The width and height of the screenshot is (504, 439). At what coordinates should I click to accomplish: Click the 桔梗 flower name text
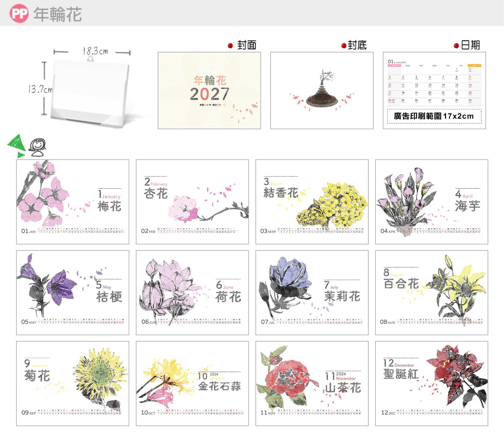pyautogui.click(x=109, y=297)
